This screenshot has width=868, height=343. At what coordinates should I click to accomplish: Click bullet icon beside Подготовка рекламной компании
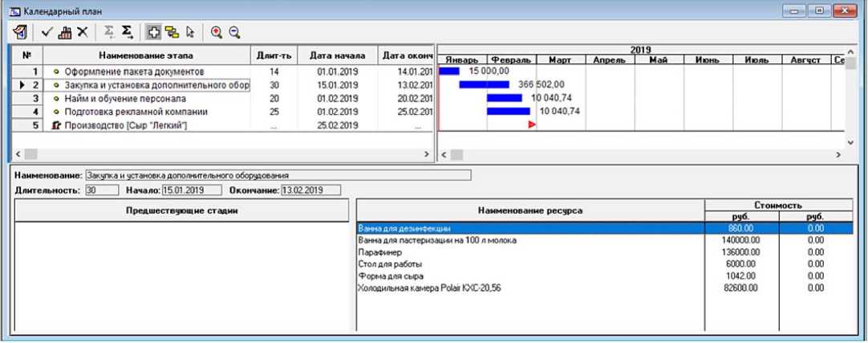pos(56,112)
